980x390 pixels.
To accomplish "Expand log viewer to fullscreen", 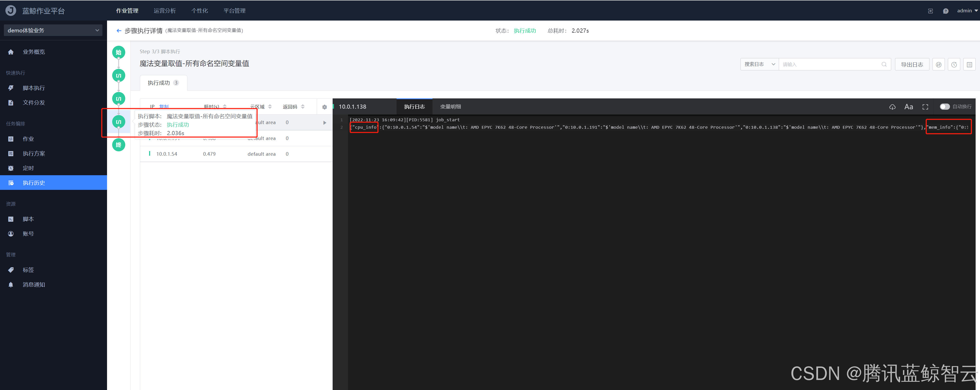I will tap(925, 107).
